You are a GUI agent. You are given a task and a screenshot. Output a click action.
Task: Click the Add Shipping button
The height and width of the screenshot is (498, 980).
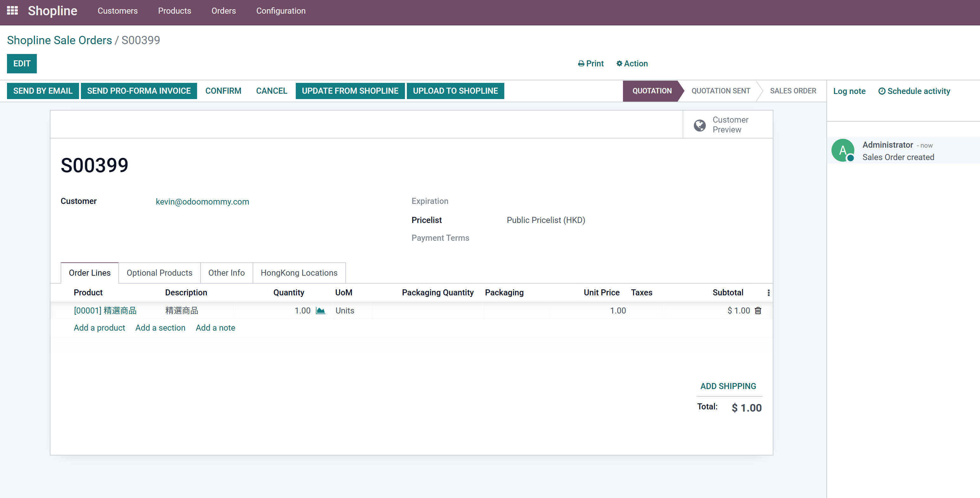click(728, 386)
